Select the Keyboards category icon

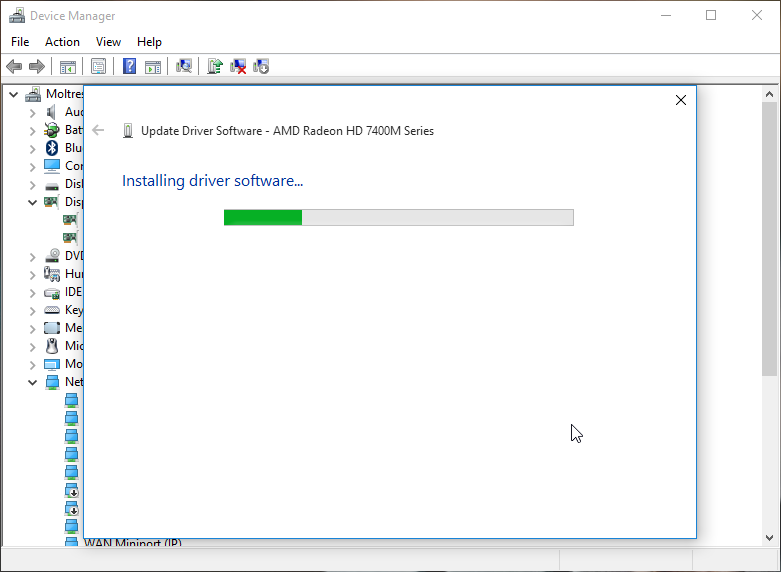[x=52, y=310]
